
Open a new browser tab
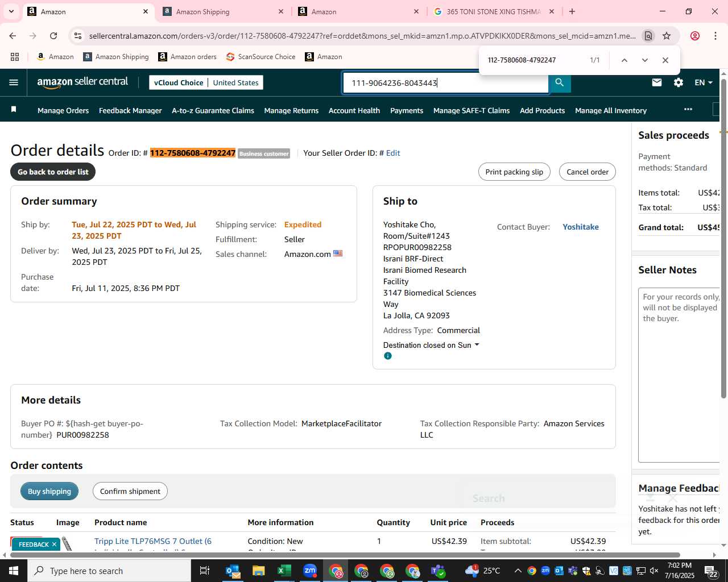point(572,11)
